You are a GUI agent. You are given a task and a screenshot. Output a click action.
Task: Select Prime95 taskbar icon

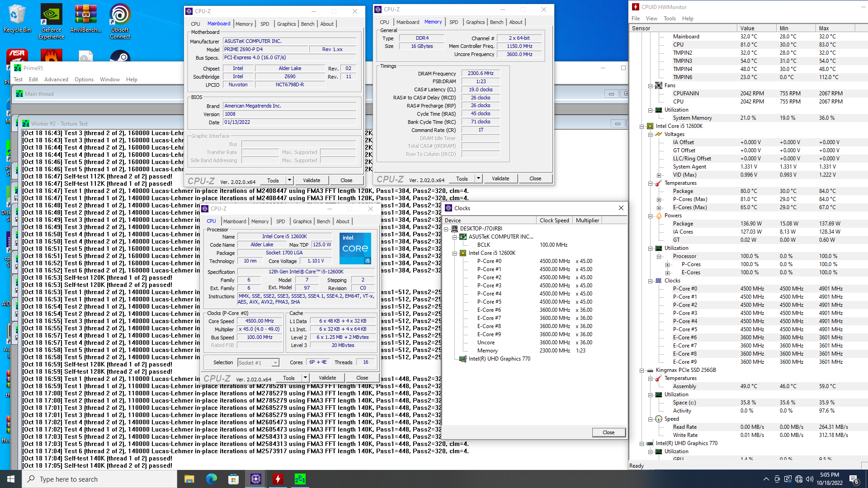(x=300, y=479)
